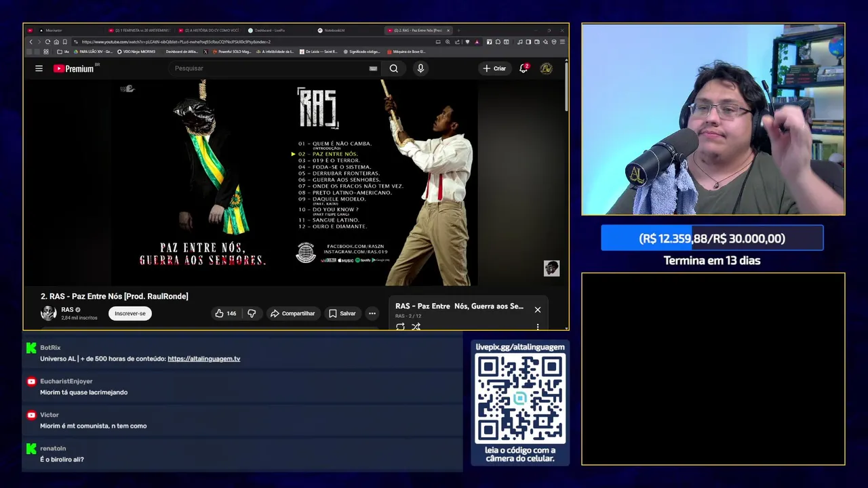Click the Inscrever-se subscribe button
The height and width of the screenshot is (488, 868).
click(x=130, y=313)
